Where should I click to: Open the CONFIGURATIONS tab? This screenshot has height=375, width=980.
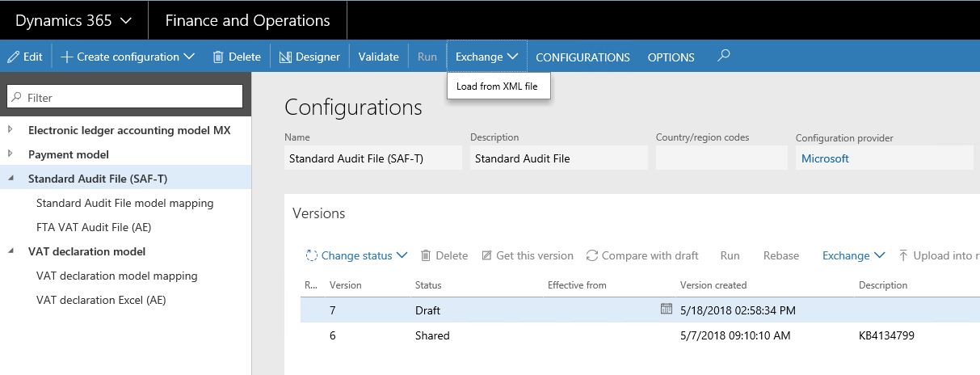[583, 57]
